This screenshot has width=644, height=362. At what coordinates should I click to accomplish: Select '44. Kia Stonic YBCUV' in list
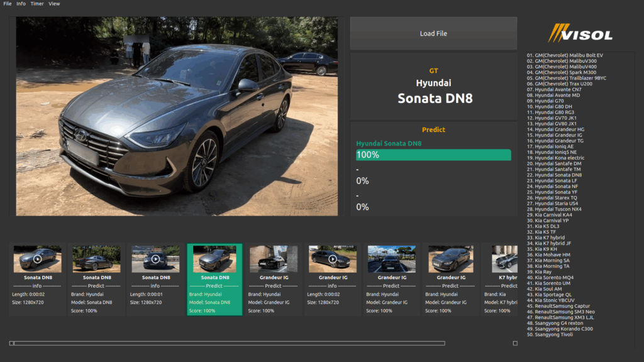click(550, 300)
